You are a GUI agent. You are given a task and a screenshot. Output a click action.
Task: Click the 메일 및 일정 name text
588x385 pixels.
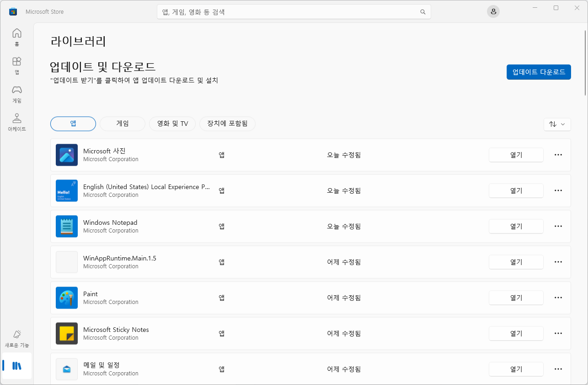[102, 365]
